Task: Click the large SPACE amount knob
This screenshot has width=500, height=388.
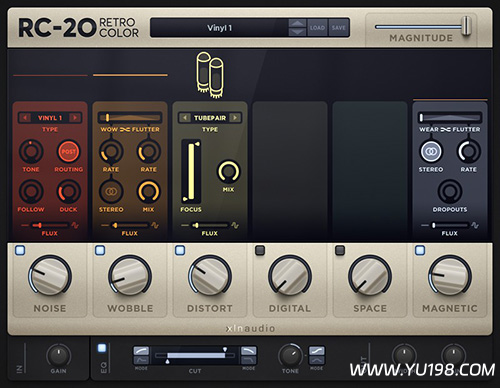Action: [370, 276]
